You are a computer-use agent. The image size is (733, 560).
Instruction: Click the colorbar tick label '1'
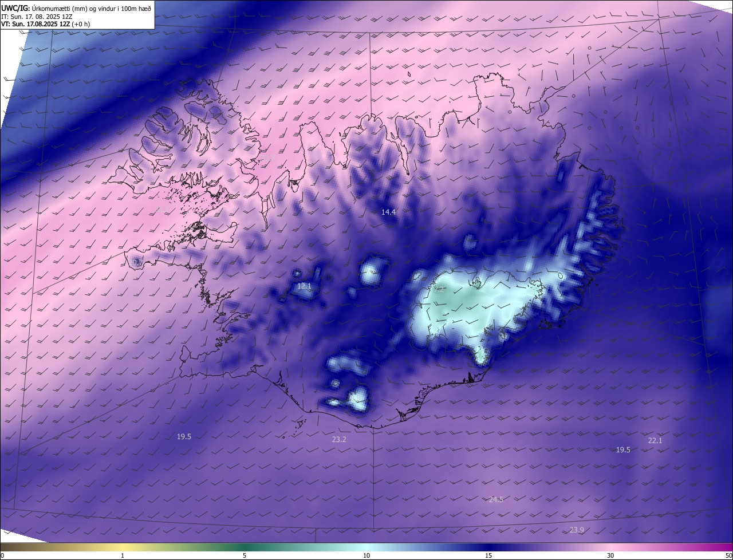pyautogui.click(x=123, y=555)
